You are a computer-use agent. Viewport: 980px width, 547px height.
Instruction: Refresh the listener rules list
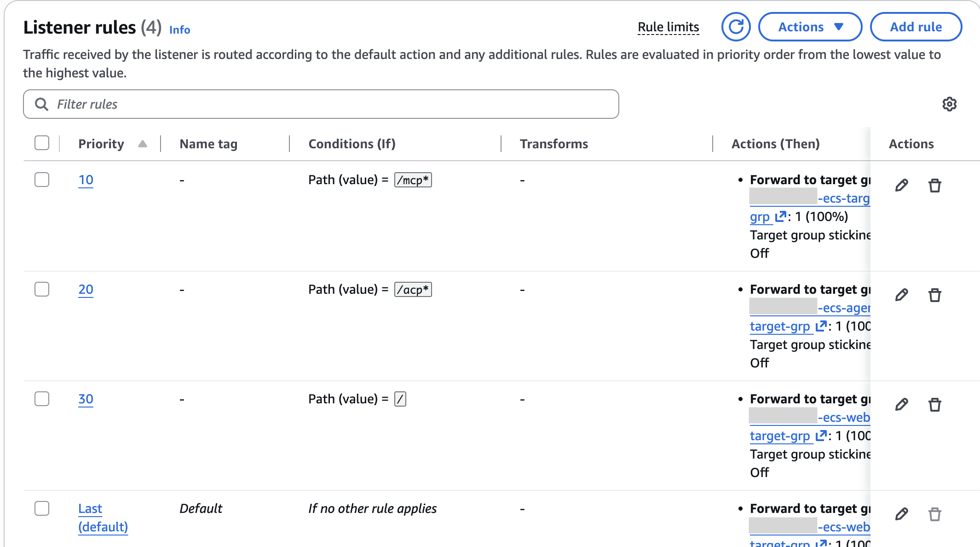[x=736, y=27]
